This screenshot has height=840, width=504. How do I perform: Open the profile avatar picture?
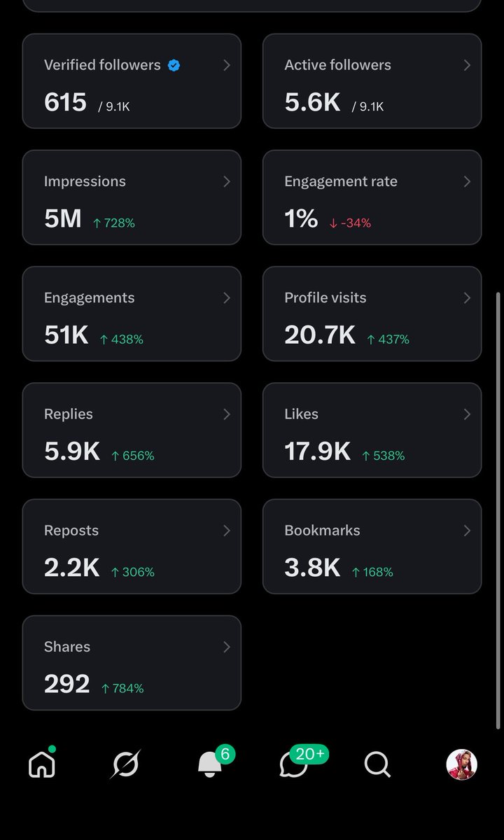[462, 764]
